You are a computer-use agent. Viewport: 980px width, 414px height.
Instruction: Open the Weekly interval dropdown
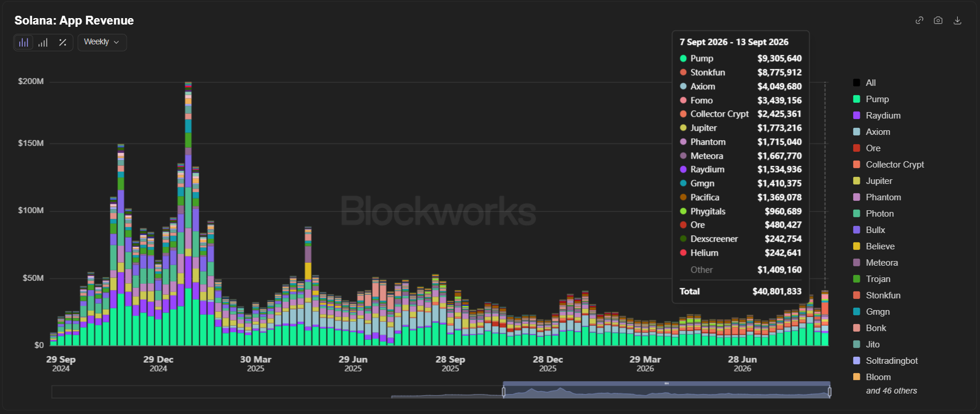[x=102, y=42]
